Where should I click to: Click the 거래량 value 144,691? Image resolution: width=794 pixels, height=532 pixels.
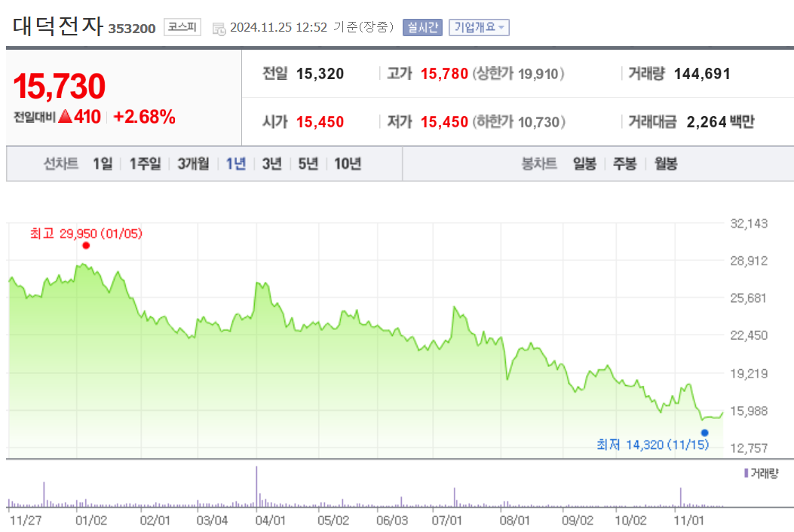pos(702,74)
